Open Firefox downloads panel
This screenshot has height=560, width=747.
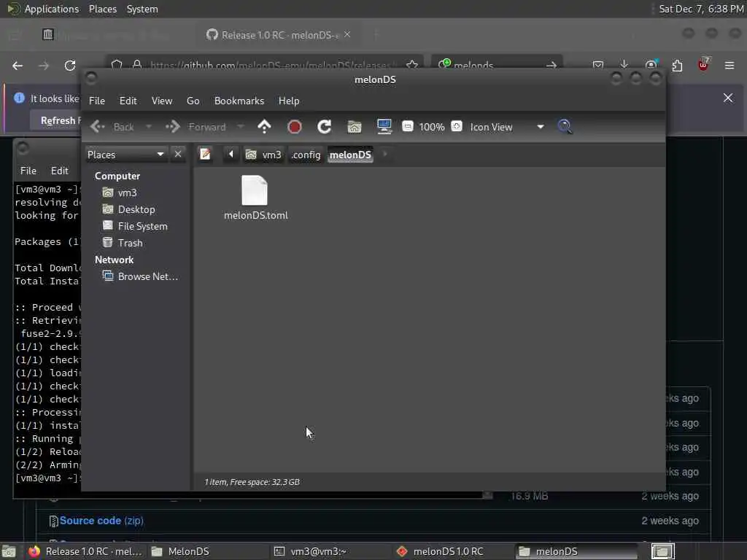tap(624, 65)
